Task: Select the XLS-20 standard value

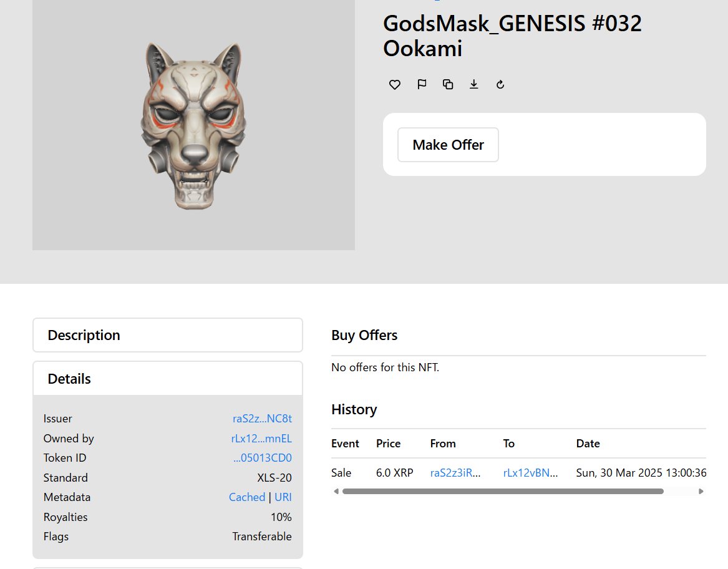Action: click(274, 477)
